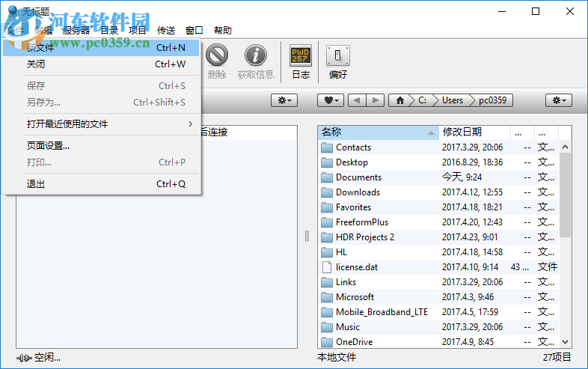Screen dimensions: 588x369
Task: Select the Microsoft folder icon
Action: click(x=327, y=297)
